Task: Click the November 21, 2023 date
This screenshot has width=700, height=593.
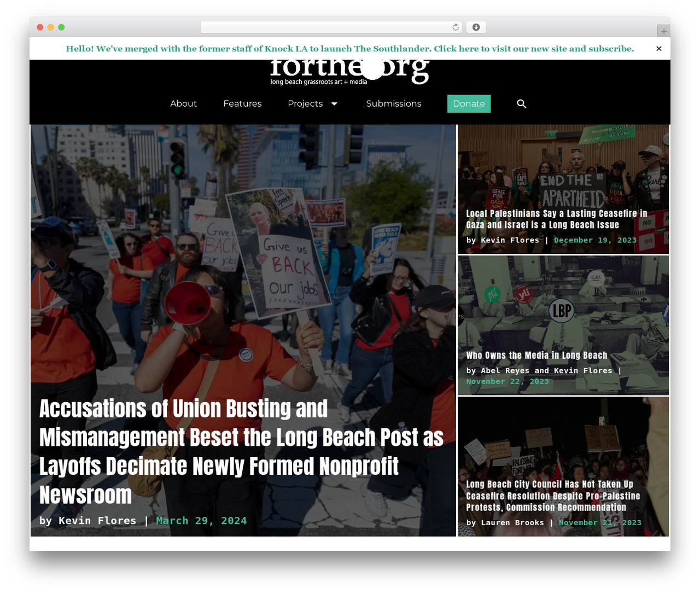Action: 600,522
